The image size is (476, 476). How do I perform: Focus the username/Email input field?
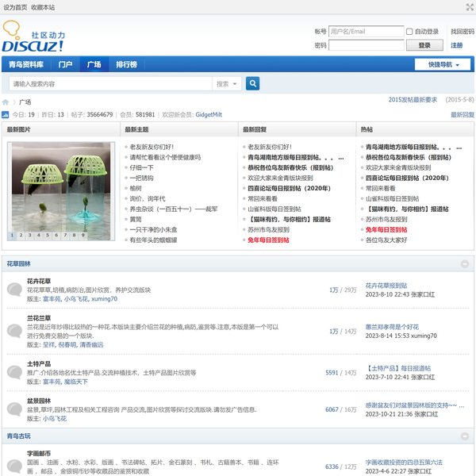pyautogui.click(x=366, y=32)
